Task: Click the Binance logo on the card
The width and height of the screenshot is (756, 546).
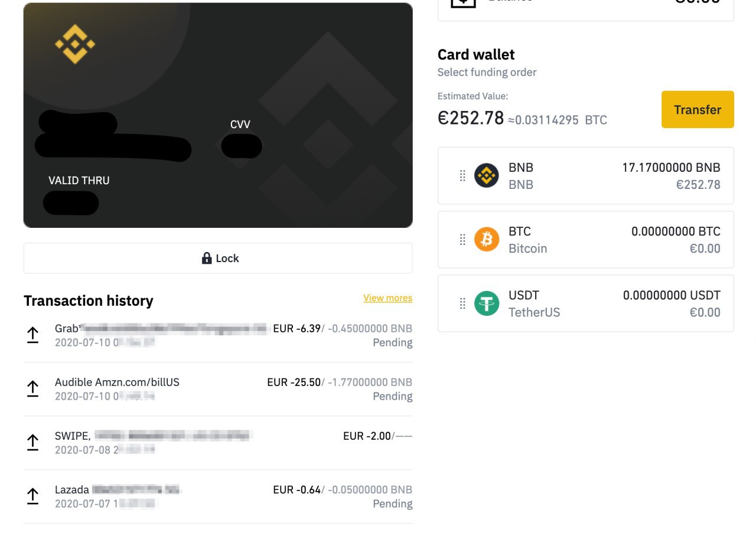Action: [75, 44]
